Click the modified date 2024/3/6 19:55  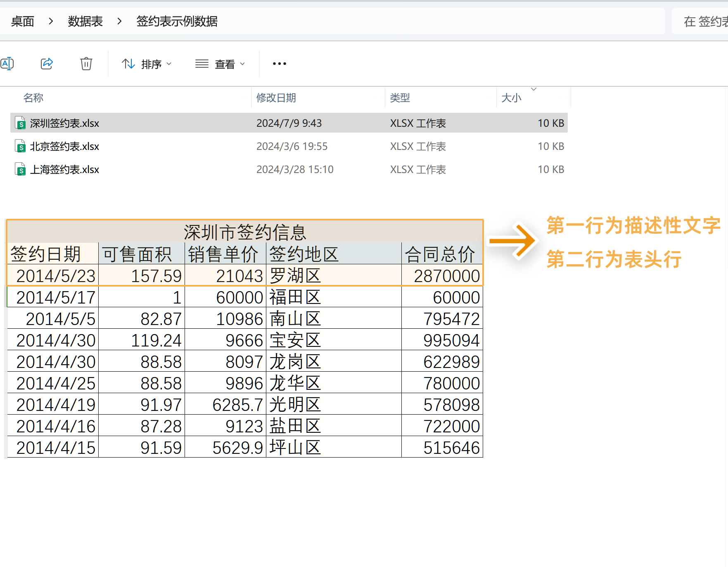pyautogui.click(x=292, y=146)
